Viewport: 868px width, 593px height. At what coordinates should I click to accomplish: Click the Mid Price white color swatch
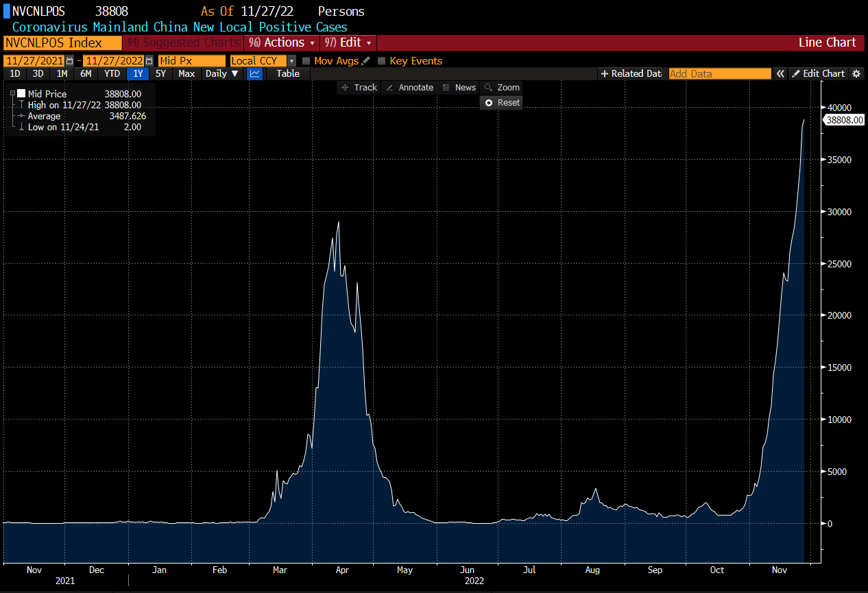[21, 94]
